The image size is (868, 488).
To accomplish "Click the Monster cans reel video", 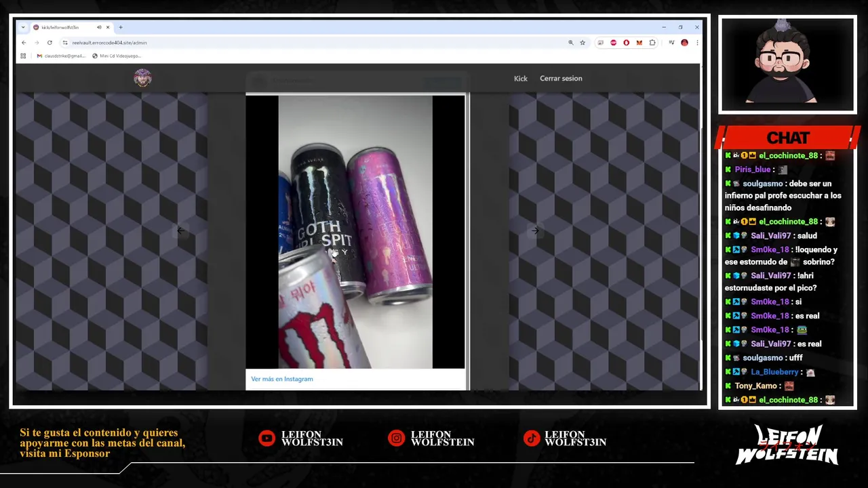I will 355,232.
